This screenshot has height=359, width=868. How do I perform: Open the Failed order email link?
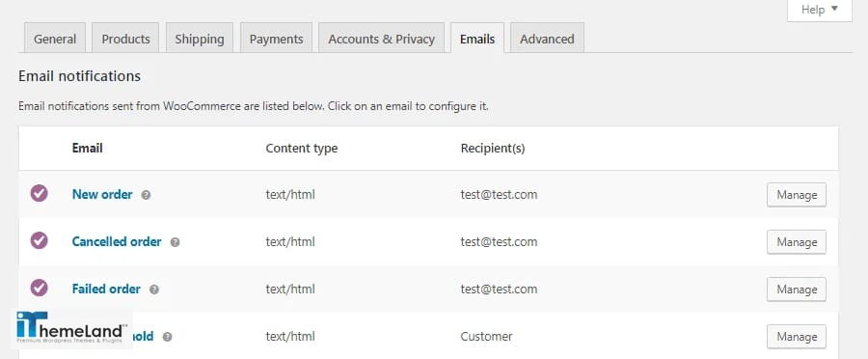click(106, 289)
